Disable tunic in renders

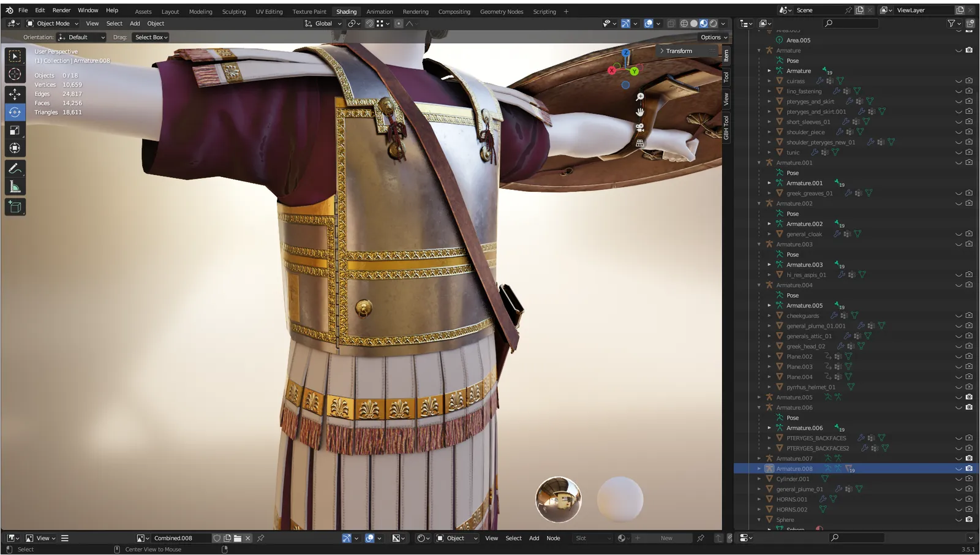point(969,153)
